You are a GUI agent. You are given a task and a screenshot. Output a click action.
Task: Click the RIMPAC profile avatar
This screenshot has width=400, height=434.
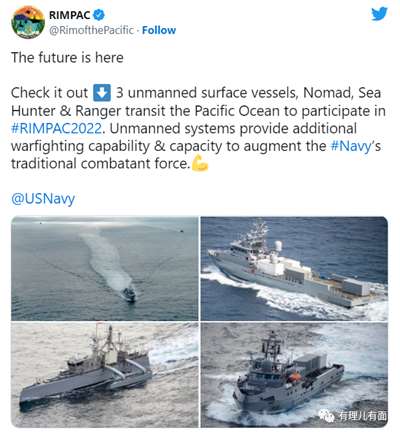coord(28,22)
